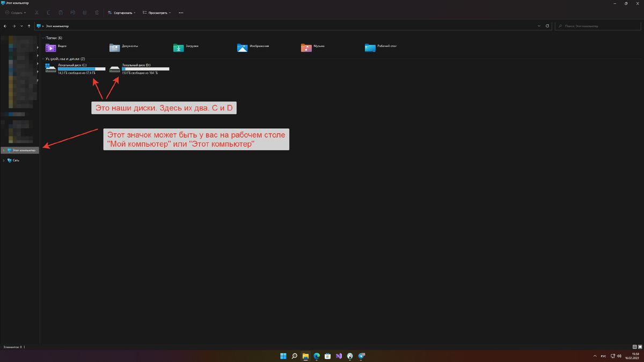Select Локальный диск (C:) drive
The width and height of the screenshot is (644, 362).
point(75,69)
